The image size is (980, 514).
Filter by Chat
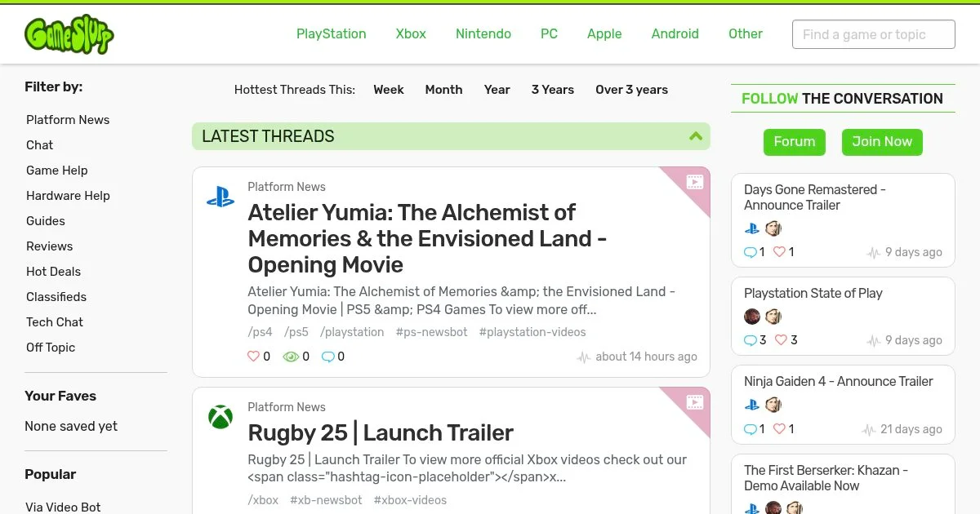pos(39,145)
